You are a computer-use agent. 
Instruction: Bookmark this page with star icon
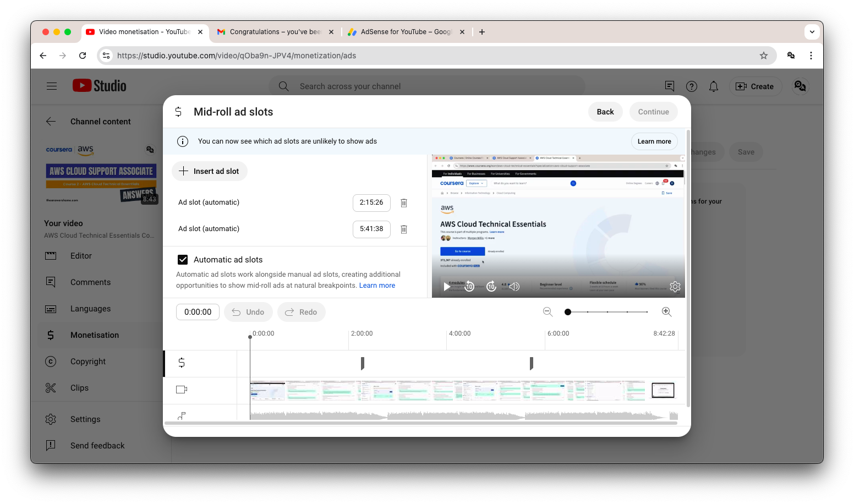click(764, 56)
